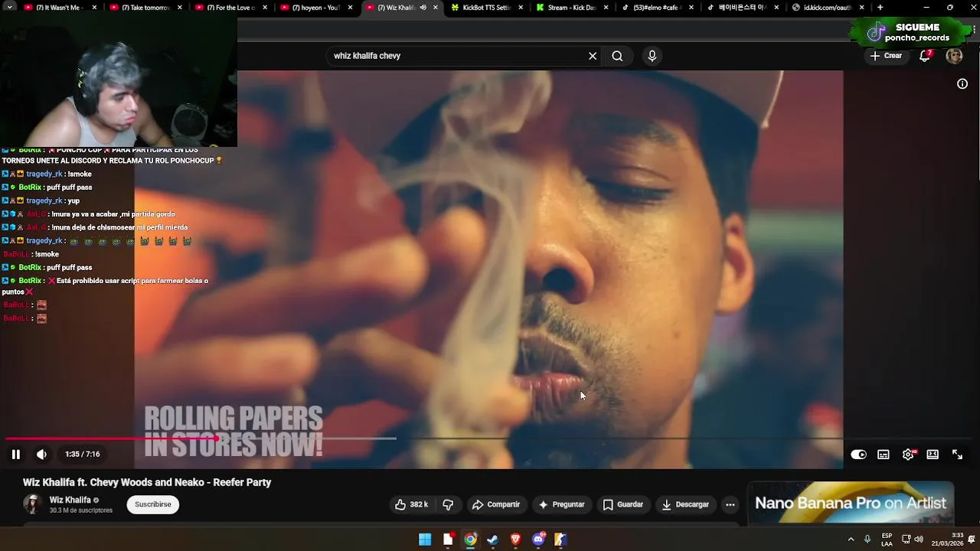Mute the video player volume
This screenshot has height=551, width=980.
pos(41,455)
